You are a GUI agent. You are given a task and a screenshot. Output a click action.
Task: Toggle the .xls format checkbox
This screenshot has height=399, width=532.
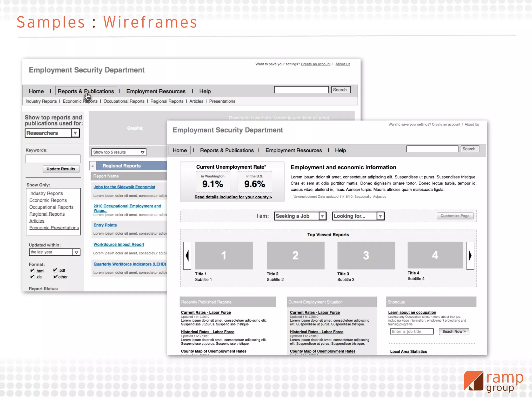click(x=32, y=277)
